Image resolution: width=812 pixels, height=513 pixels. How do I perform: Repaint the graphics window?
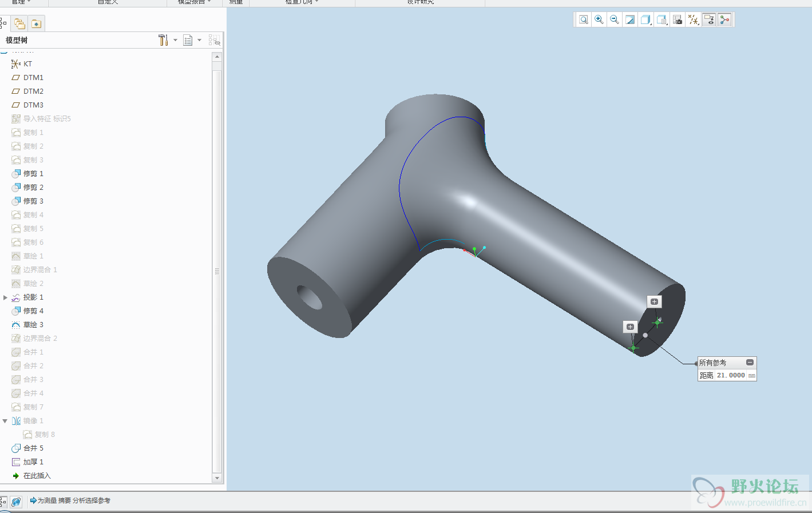(x=630, y=20)
